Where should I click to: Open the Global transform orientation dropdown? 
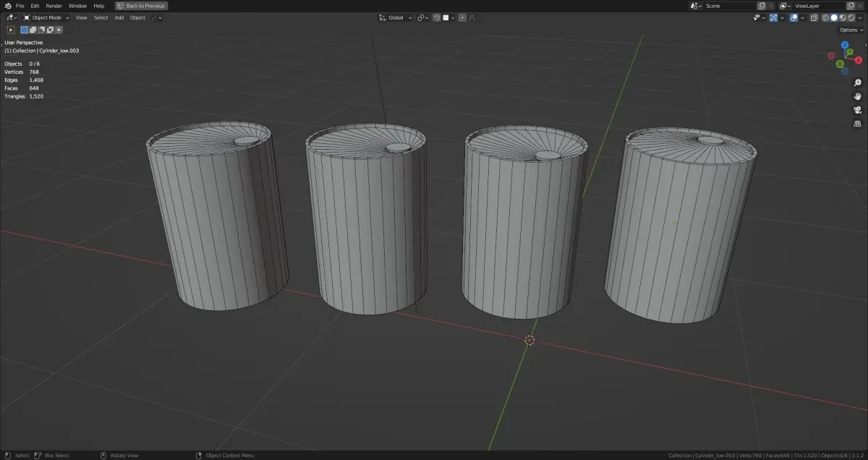pos(396,18)
